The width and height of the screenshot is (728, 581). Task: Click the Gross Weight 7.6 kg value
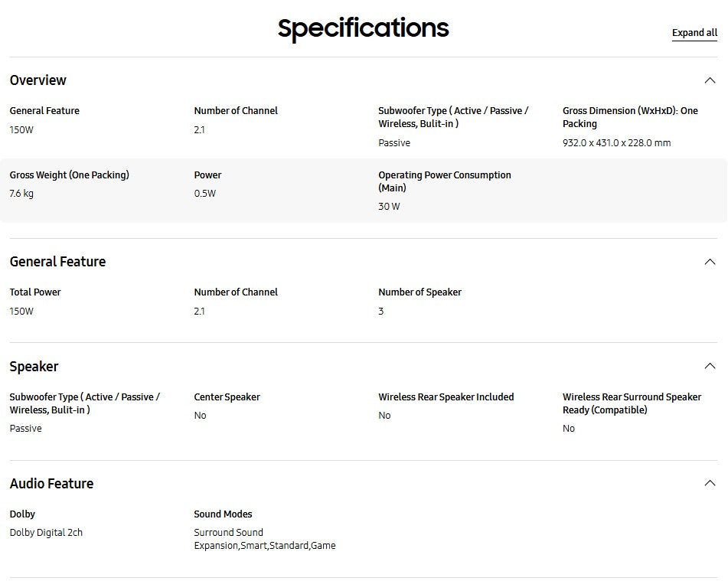(21, 193)
